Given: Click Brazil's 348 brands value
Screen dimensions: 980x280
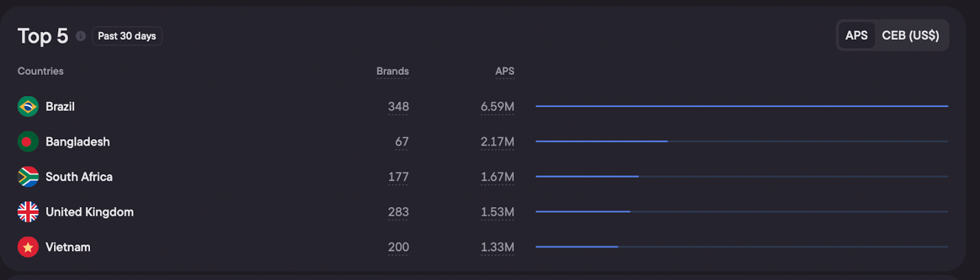Looking at the screenshot, I should 398,107.
